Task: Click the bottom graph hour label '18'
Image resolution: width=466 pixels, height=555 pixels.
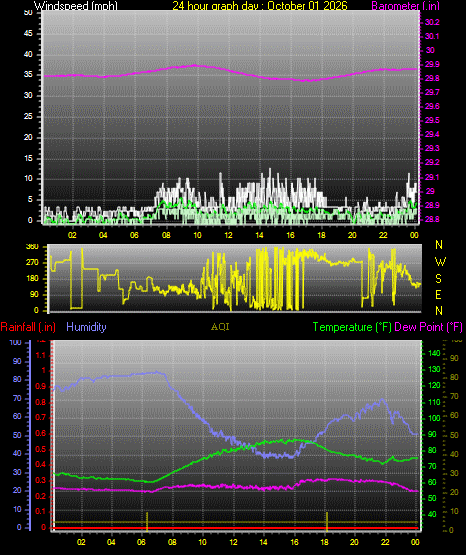Action: 324,542
